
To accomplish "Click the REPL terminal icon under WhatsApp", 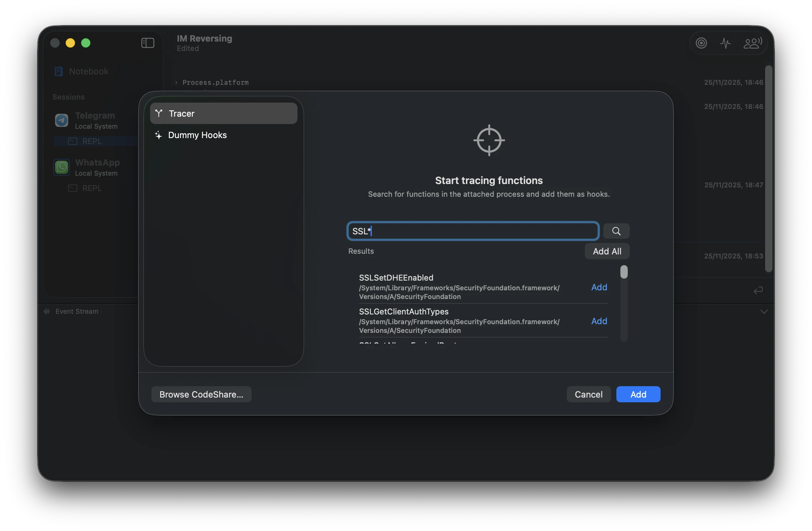I will tap(73, 188).
